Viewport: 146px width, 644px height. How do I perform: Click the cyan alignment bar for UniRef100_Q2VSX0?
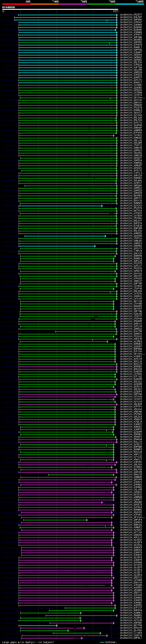61,206
